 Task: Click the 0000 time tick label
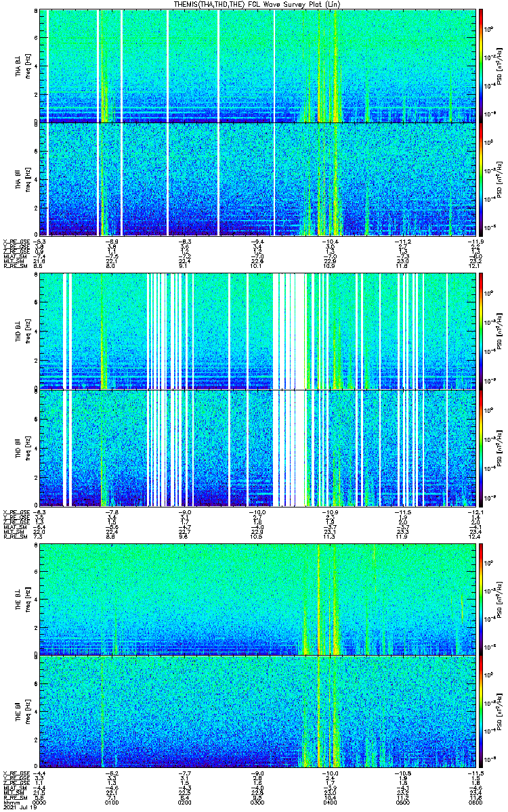39,803
